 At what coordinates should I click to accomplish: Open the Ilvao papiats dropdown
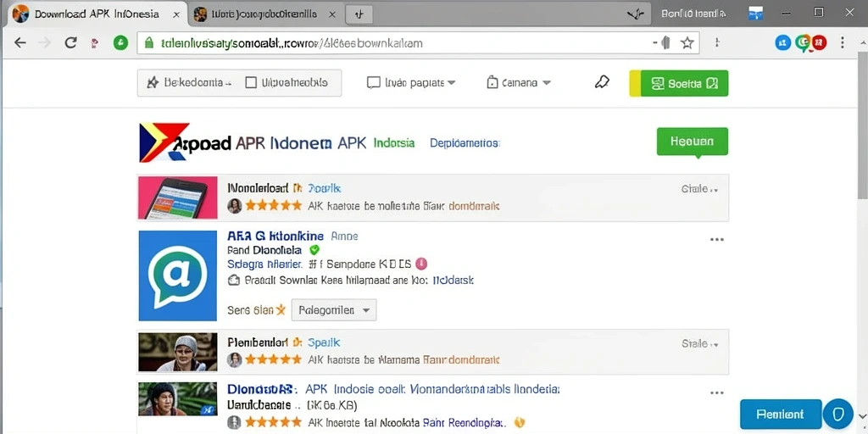[x=411, y=83]
